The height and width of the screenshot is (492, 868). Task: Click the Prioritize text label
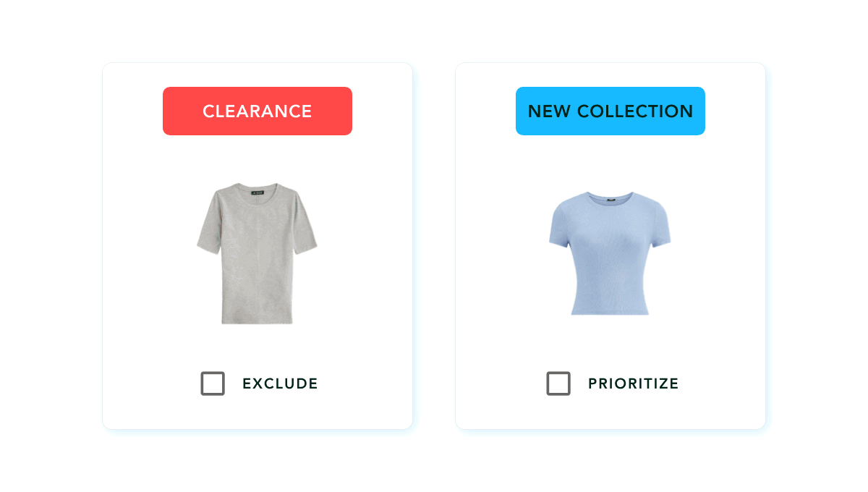tap(634, 384)
